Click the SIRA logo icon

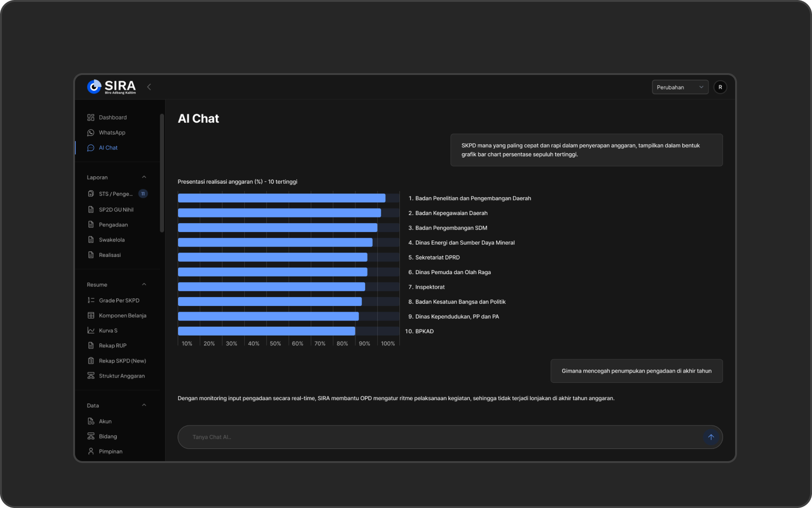point(94,87)
